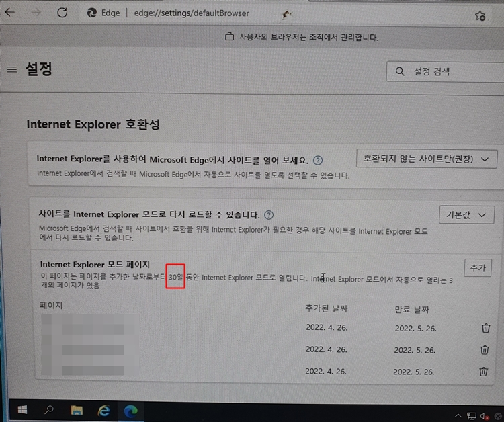Expand the 기본값 dropdown
The width and height of the screenshot is (504, 422).
[x=466, y=215]
